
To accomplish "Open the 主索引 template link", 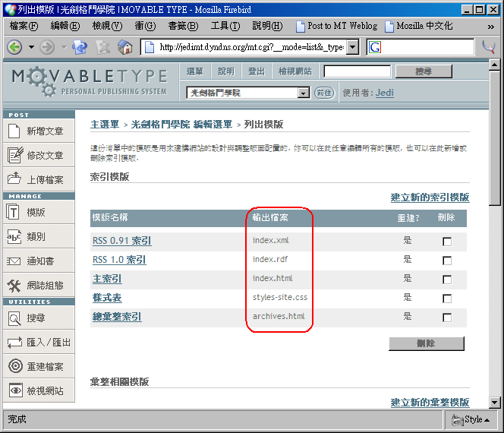I will (107, 279).
